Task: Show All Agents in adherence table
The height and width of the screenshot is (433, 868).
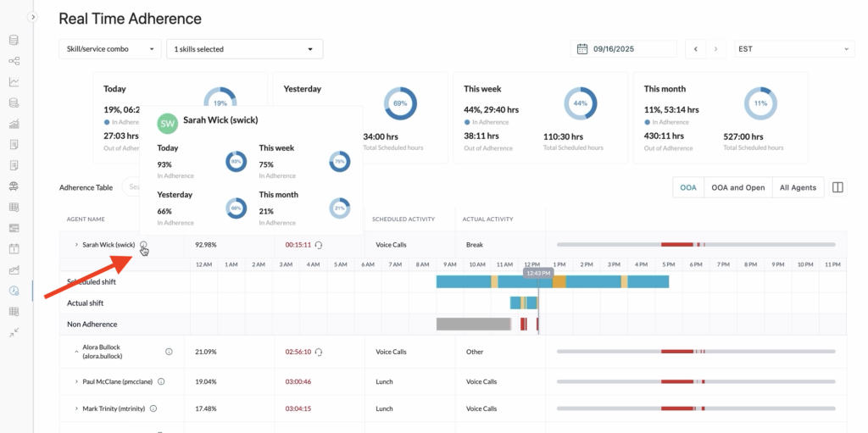Action: click(798, 187)
